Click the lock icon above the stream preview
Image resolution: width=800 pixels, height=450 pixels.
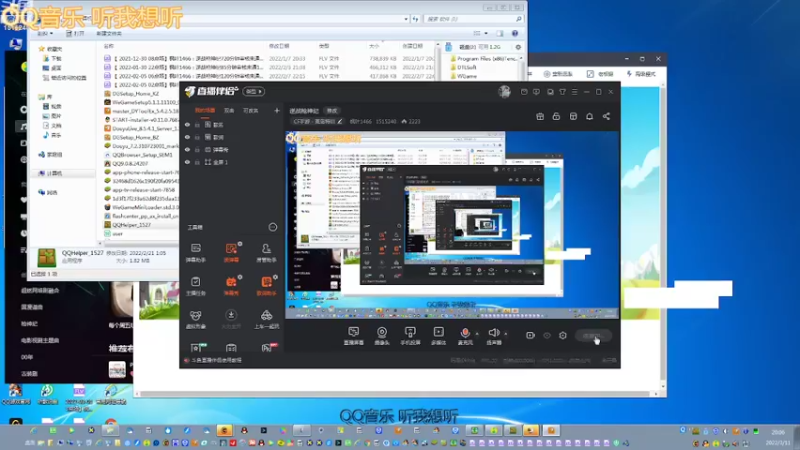556,117
